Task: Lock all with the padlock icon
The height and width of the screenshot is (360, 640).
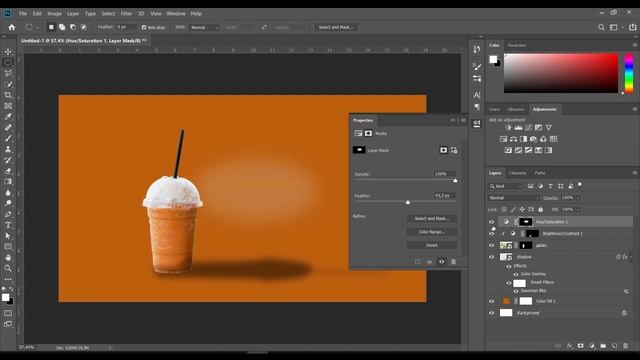Action: [x=541, y=209]
